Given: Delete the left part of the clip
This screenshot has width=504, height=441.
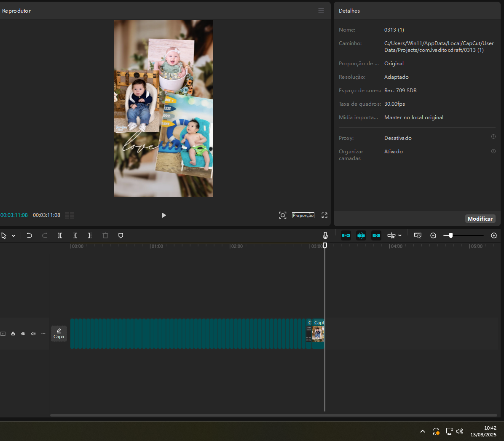Looking at the screenshot, I should tap(75, 235).
